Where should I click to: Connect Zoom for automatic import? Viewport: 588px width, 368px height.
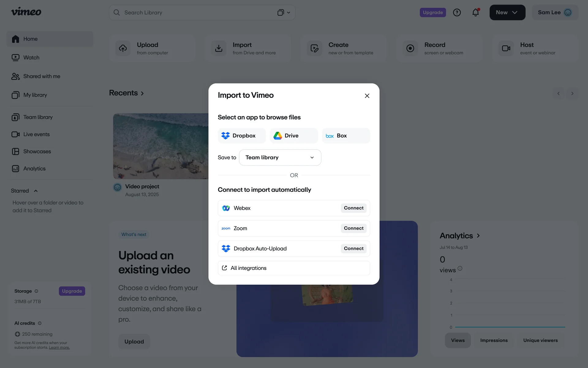[x=353, y=228]
